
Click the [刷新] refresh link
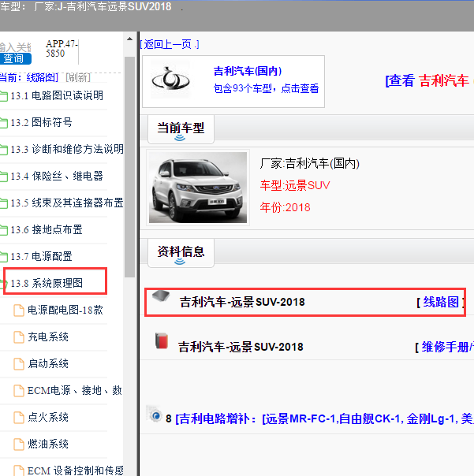tap(78, 78)
